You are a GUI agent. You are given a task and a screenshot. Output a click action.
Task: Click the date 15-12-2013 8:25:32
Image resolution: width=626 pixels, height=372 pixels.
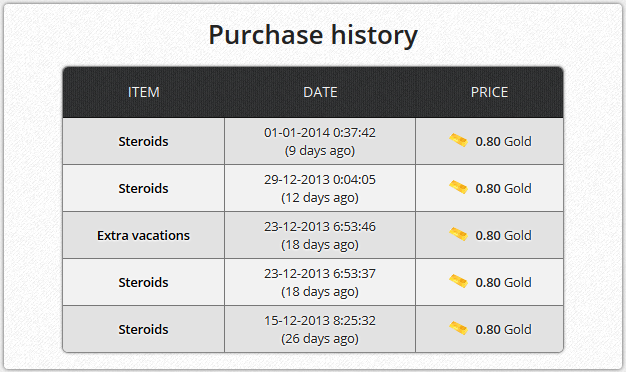[x=320, y=321]
